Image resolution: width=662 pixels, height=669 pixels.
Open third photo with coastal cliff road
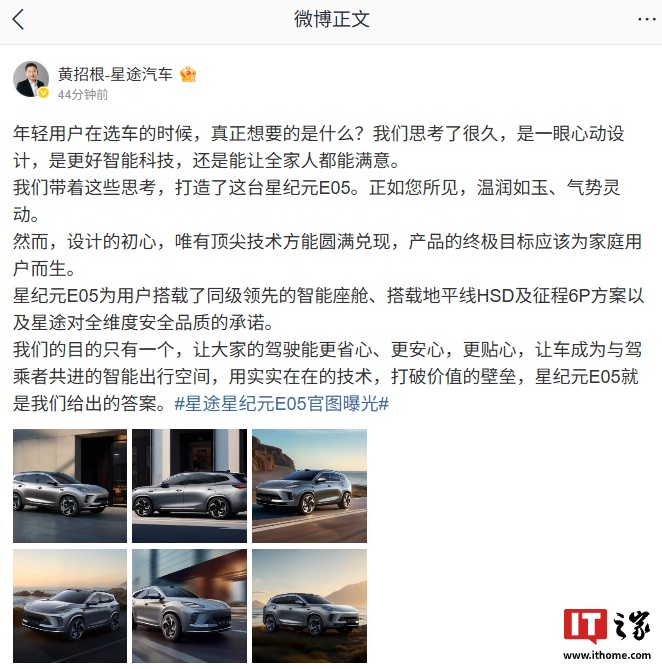309,486
